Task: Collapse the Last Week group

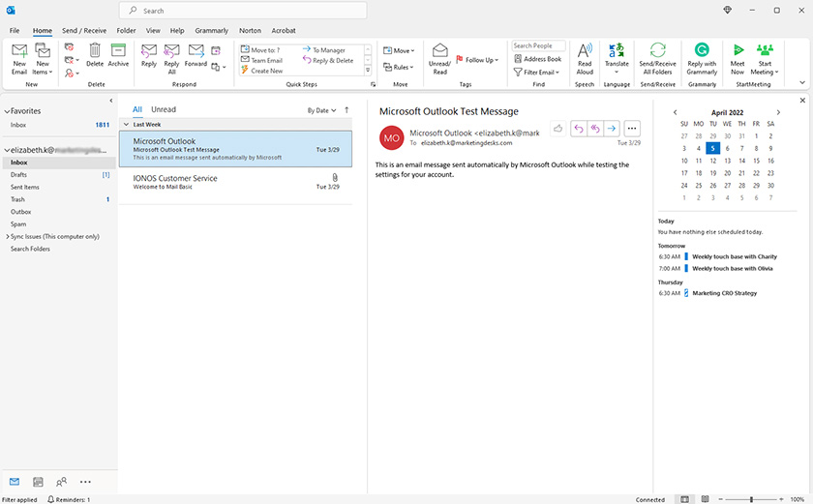Action: coord(126,125)
